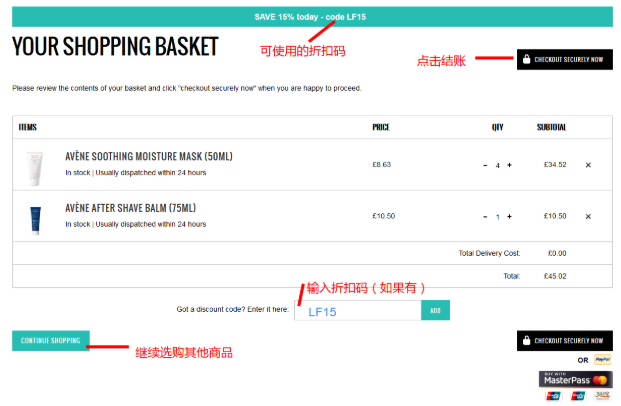The height and width of the screenshot is (406, 621).
Task: Click the Total Delivery Cost label
Action: 489,253
